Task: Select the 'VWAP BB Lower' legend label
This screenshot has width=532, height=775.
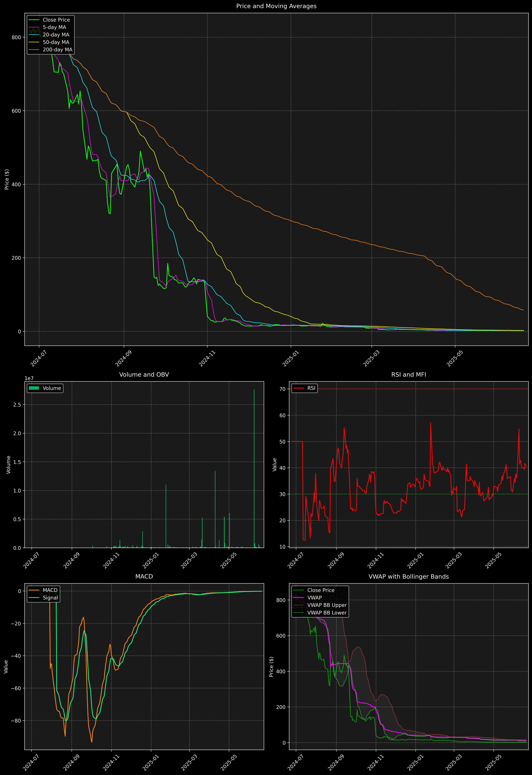Action: (327, 613)
